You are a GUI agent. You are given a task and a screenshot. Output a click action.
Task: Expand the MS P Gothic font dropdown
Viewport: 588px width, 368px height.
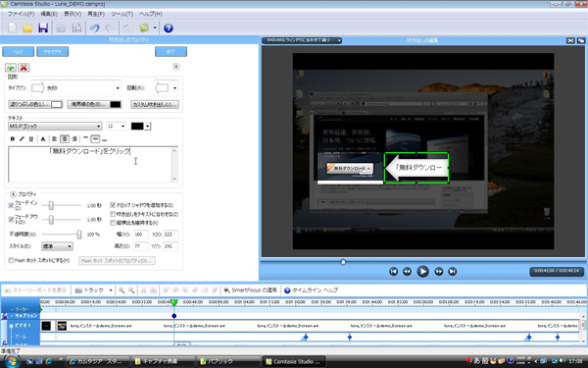tap(55, 127)
